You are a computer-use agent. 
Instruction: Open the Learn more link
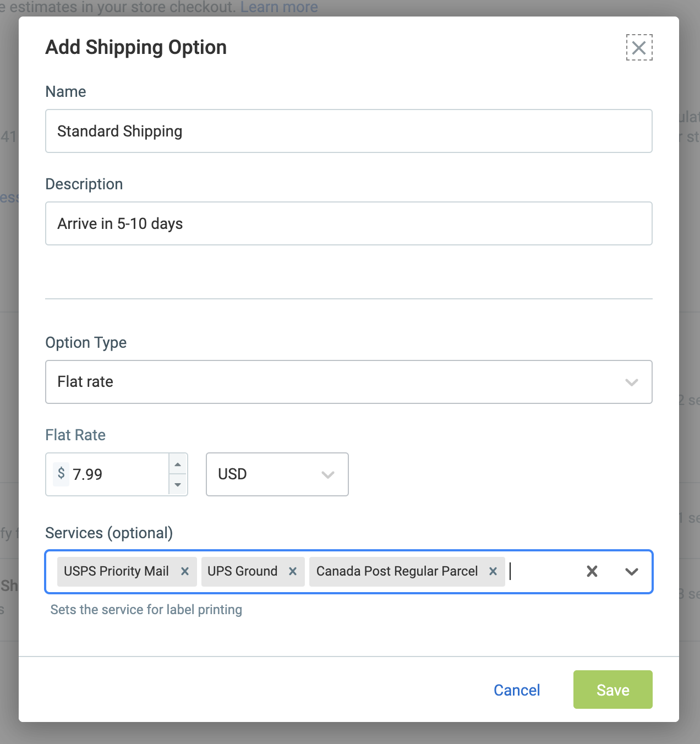click(x=279, y=7)
